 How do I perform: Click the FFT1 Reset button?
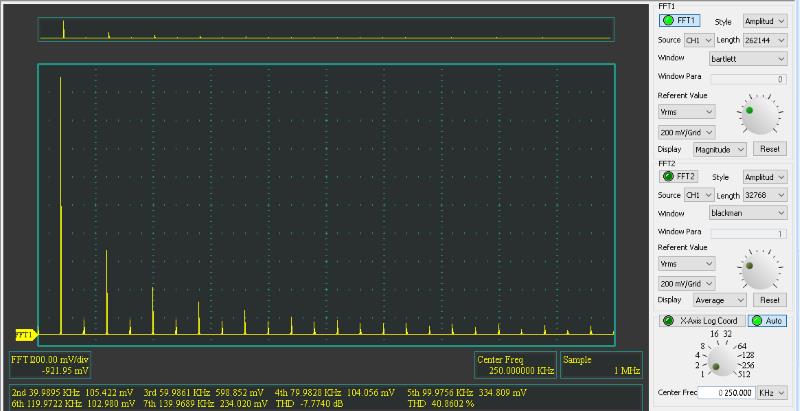pos(769,148)
